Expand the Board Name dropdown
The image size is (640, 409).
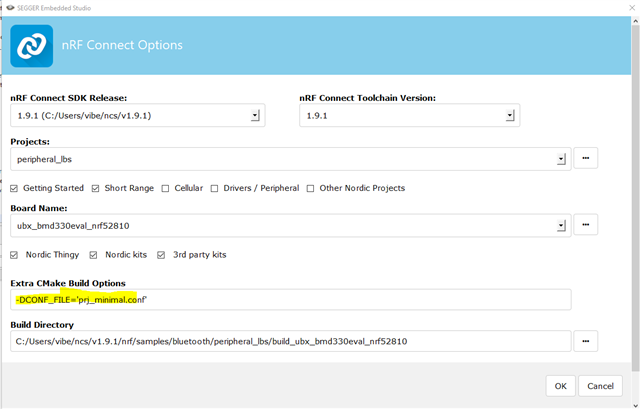pos(561,226)
